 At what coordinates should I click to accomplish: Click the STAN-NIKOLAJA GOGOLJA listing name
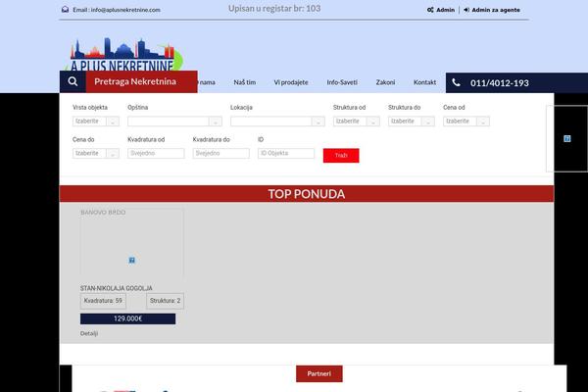click(117, 288)
